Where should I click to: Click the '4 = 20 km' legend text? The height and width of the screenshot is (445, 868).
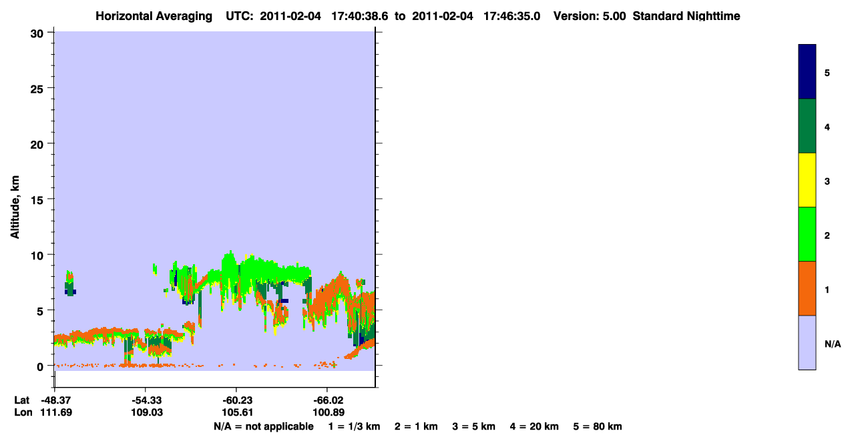533,426
